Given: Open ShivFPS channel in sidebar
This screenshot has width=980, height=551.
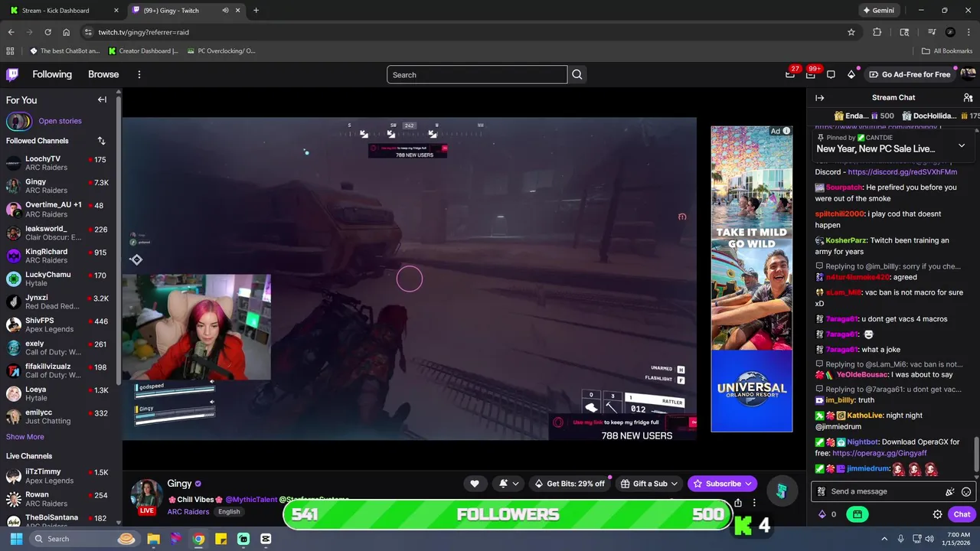Looking at the screenshot, I should pyautogui.click(x=58, y=324).
